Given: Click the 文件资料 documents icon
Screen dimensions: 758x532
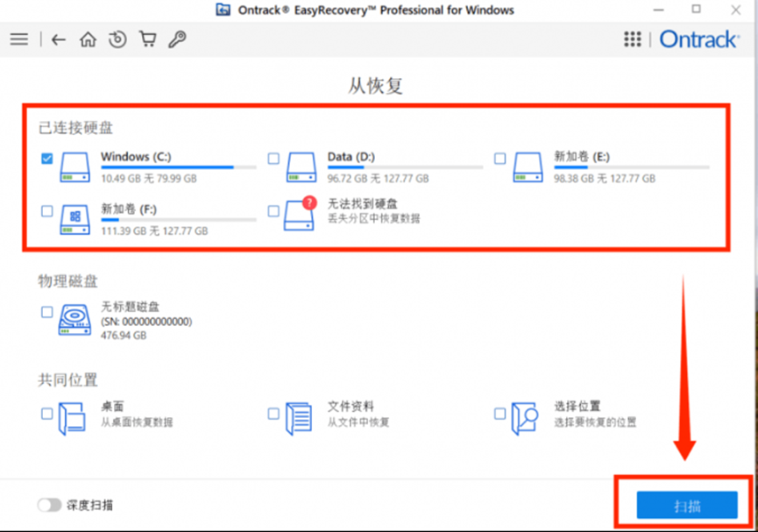Looking at the screenshot, I should coord(299,419).
